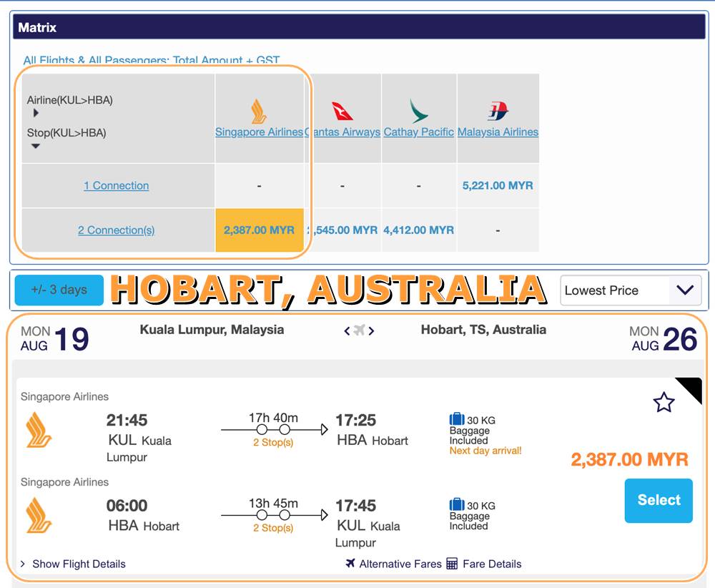Click the MON AUG 19 departure date
Image resolution: width=715 pixels, height=588 pixels.
pyautogui.click(x=55, y=338)
